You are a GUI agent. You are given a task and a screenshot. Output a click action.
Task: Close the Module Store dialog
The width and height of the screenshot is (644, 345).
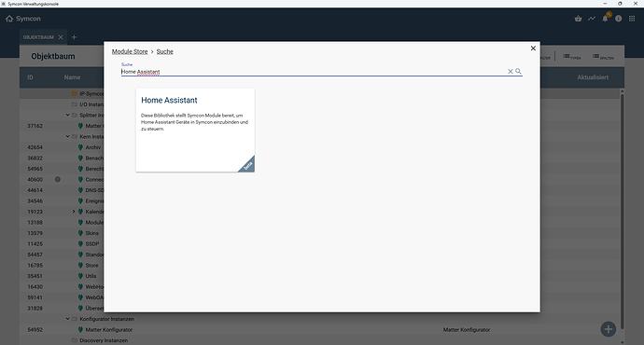[533, 48]
